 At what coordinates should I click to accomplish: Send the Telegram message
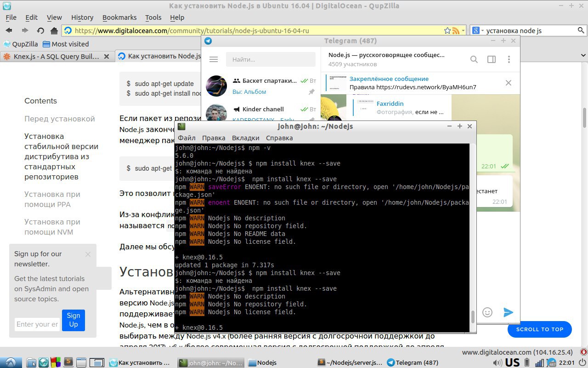point(508,312)
